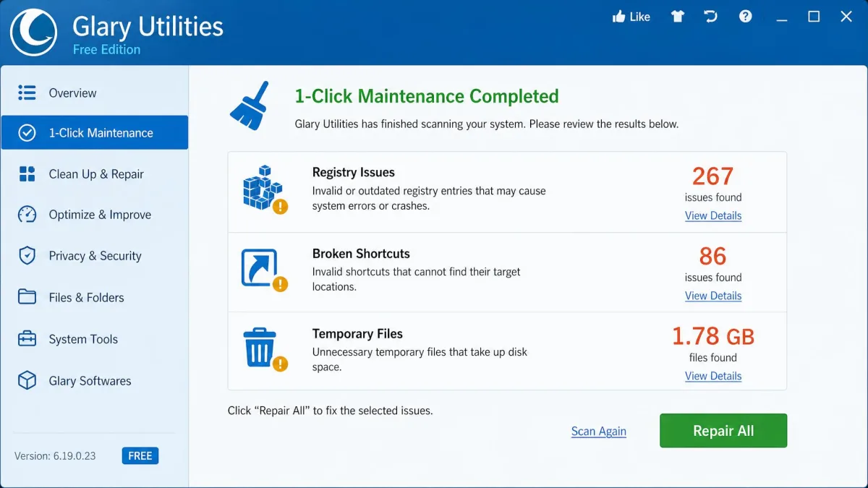Screen dimensions: 868x488
Task: Click the green Repair All button
Action: pos(723,431)
